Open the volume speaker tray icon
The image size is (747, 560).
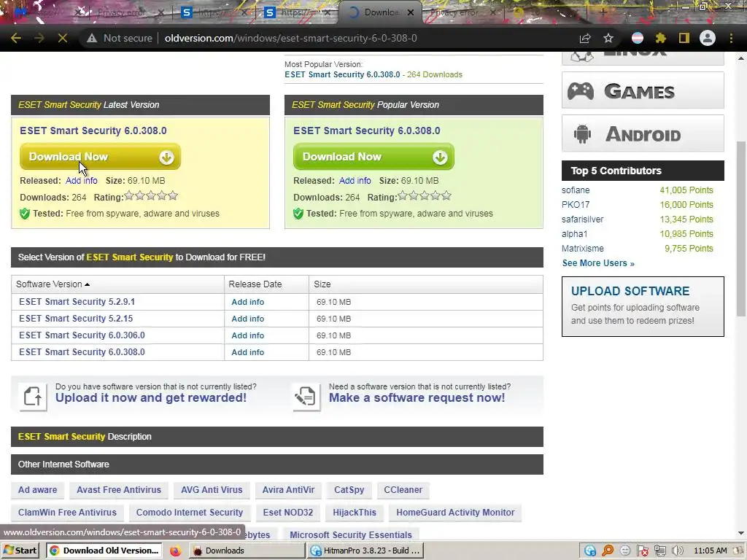tap(677, 551)
